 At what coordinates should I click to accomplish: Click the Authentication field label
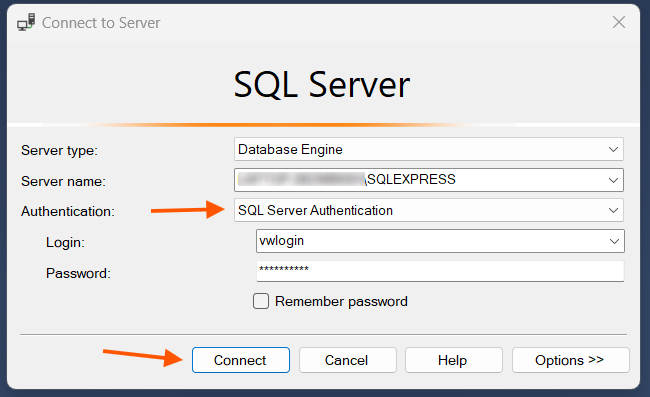click(68, 211)
